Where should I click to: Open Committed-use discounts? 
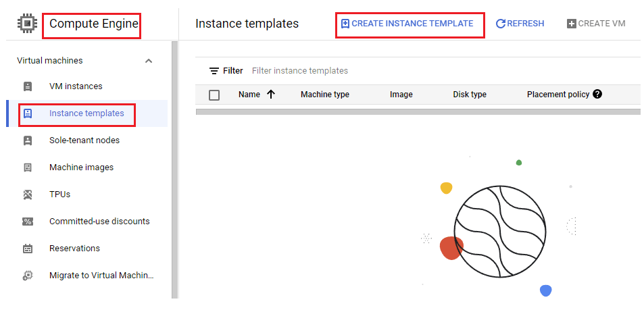99,222
